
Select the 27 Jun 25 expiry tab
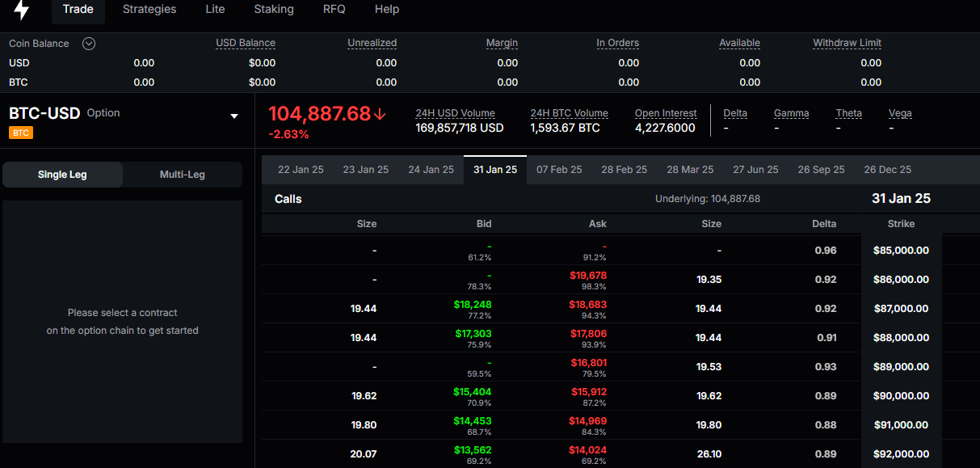756,170
